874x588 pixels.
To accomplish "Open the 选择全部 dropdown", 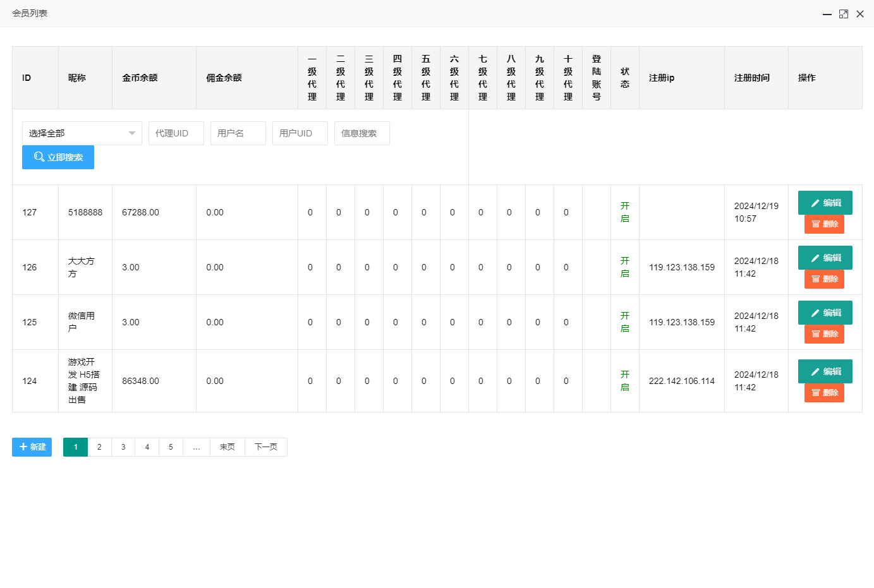I will point(82,133).
